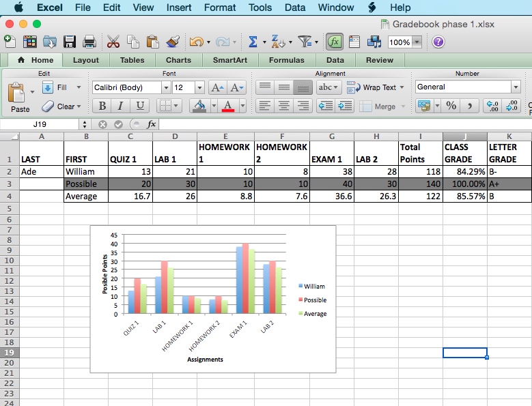Open the Help purple question mark
Image resolution: width=532 pixels, height=406 pixels.
(438, 42)
